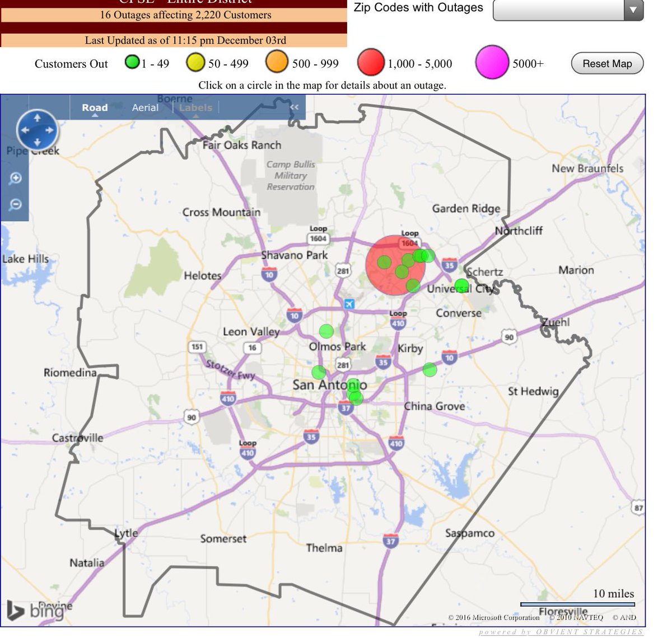The image size is (672, 638).
Task: Zoom out with the minus magnifier
Action: pos(15,204)
